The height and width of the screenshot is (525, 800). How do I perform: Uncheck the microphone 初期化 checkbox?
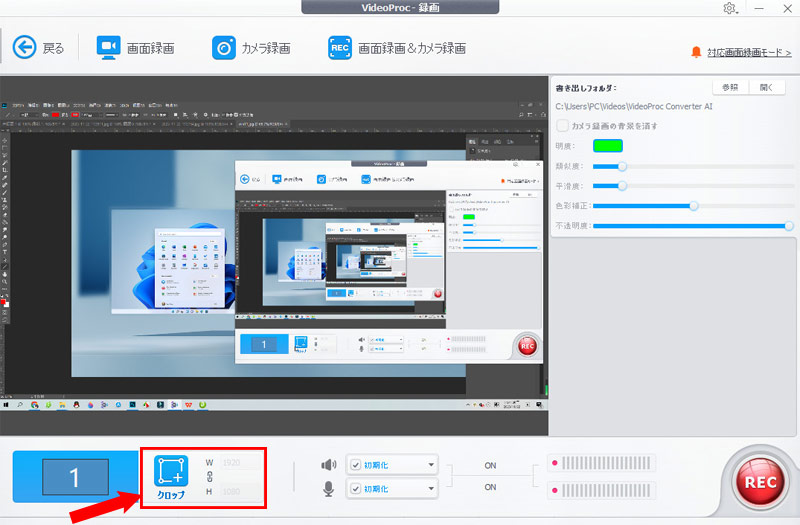pos(356,489)
